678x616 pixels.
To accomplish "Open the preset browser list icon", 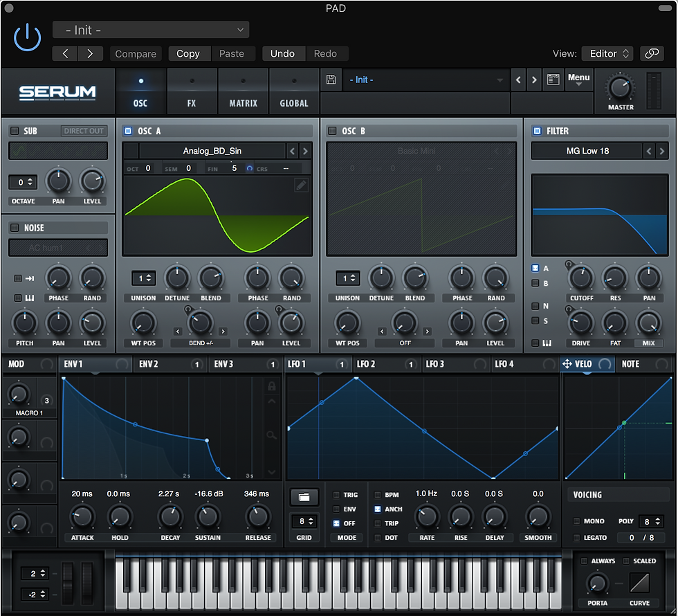I will click(x=553, y=80).
